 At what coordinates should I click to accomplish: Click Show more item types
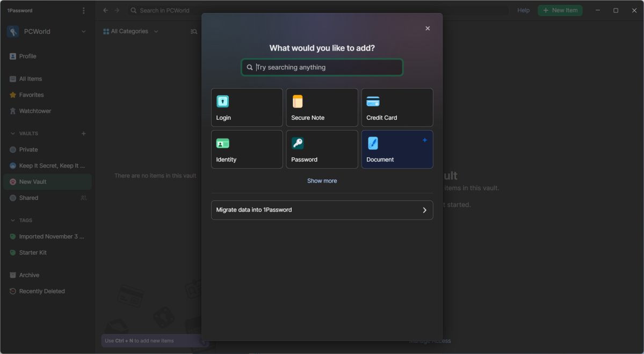tap(322, 180)
